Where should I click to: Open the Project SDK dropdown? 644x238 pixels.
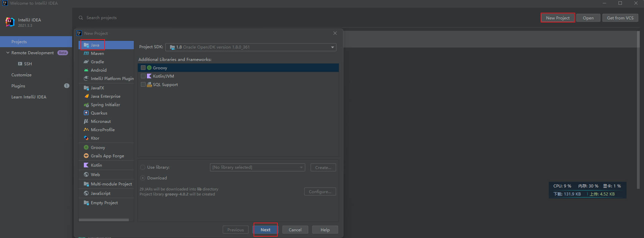click(x=251, y=47)
